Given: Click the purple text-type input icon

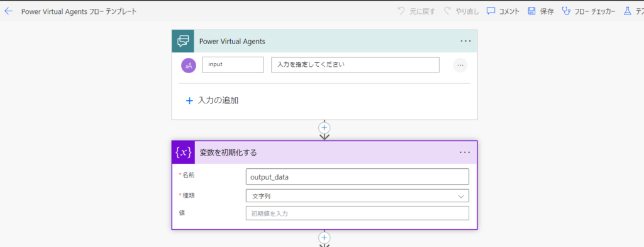Looking at the screenshot, I should pyautogui.click(x=189, y=65).
